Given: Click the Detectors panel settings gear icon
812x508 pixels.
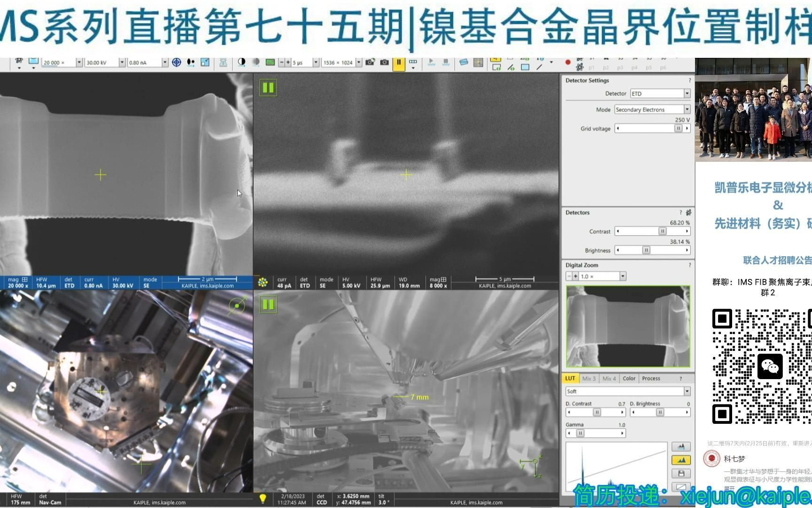Looking at the screenshot, I should [x=688, y=213].
